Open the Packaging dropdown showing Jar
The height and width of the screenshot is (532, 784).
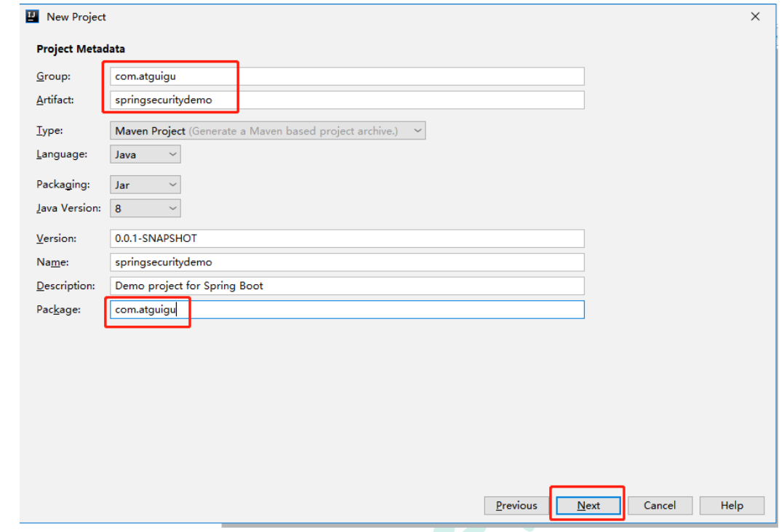pyautogui.click(x=145, y=185)
